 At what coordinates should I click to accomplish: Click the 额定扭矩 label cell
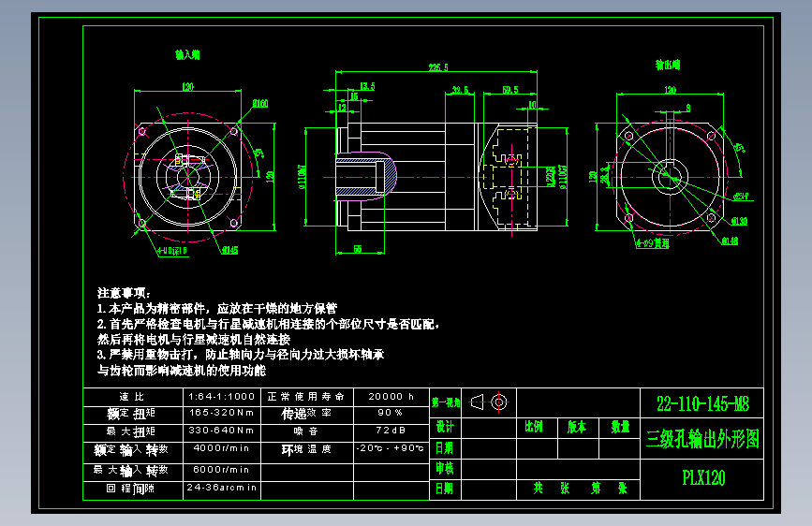coord(131,414)
